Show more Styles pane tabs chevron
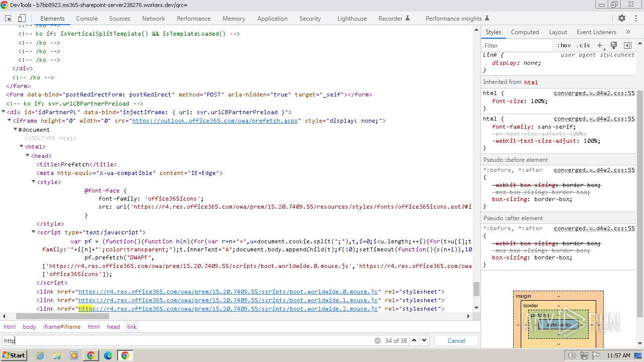This screenshot has height=362, width=644. 628,32
